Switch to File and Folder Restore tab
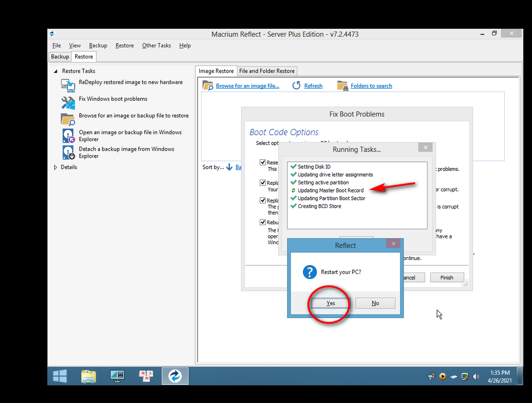The image size is (532, 403). (267, 71)
